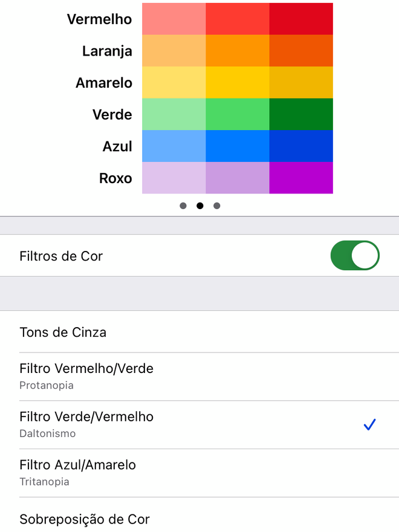Toggle the Filtros de Cor switch
The width and height of the screenshot is (399, 532).
[x=355, y=256]
